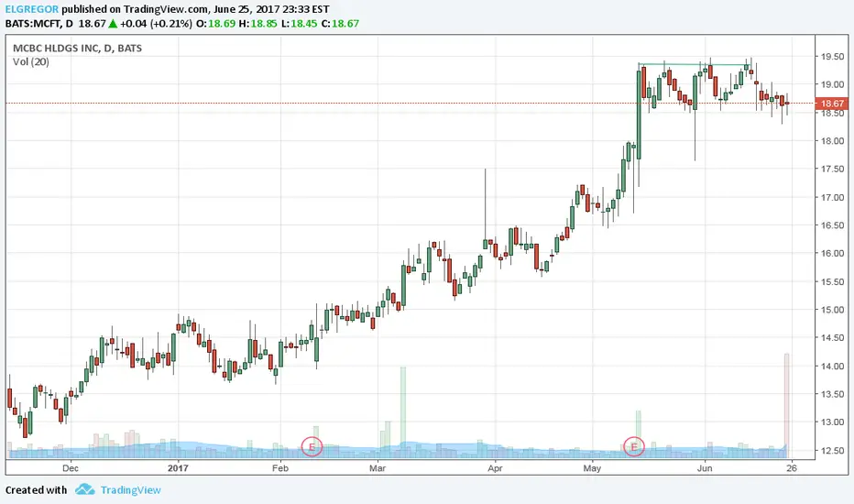Image resolution: width=854 pixels, height=504 pixels.
Task: Click the 16.00 price axis label
Action: tap(832, 253)
